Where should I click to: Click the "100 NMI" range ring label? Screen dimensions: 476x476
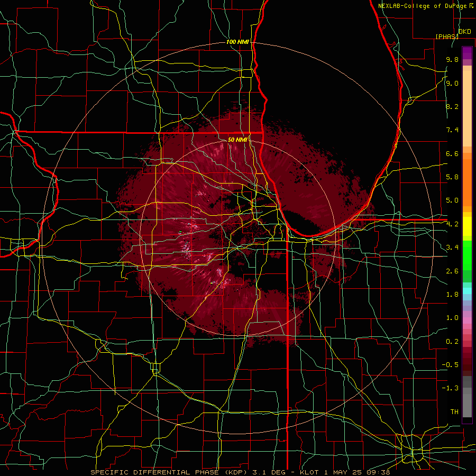click(237, 42)
